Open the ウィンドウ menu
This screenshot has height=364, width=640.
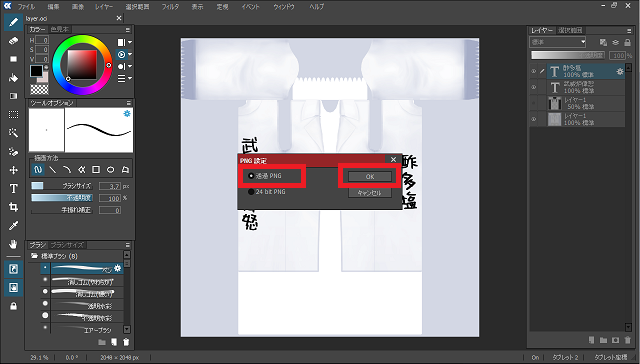(x=284, y=7)
